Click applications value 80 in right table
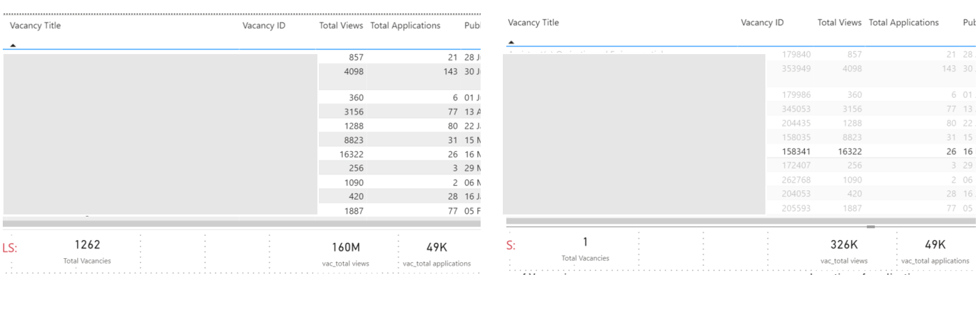Viewport: 980px width, 313px height. 951,124
